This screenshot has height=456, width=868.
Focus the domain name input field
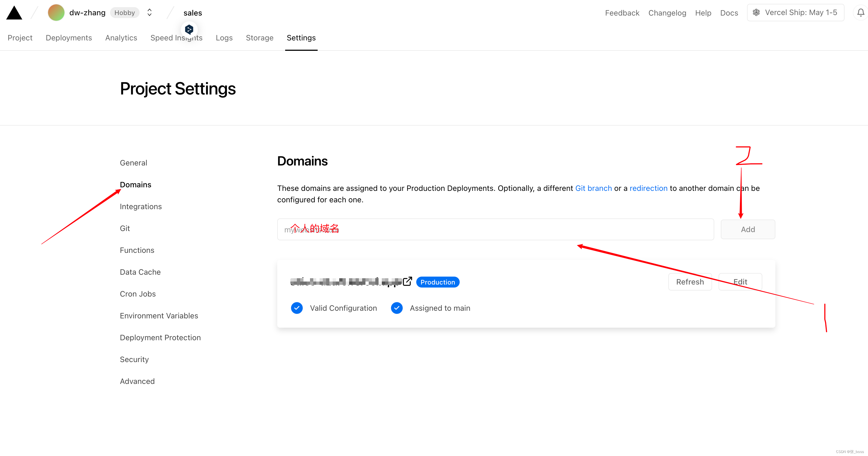495,229
